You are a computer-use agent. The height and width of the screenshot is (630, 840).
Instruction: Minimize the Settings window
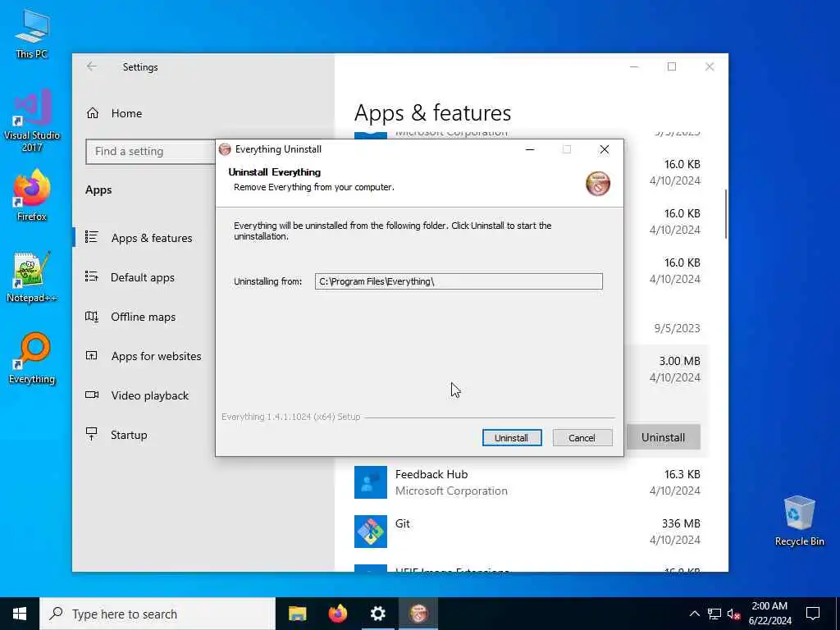[x=634, y=66]
